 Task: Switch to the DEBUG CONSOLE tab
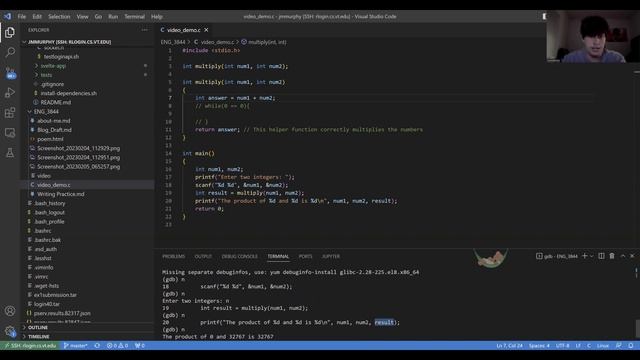click(x=240, y=256)
